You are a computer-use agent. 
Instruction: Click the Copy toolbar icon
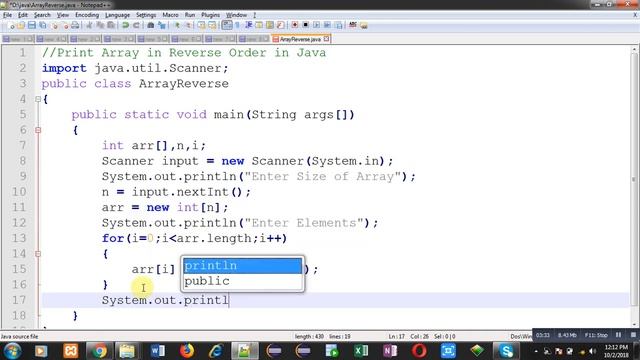pyautogui.click(x=100, y=25)
